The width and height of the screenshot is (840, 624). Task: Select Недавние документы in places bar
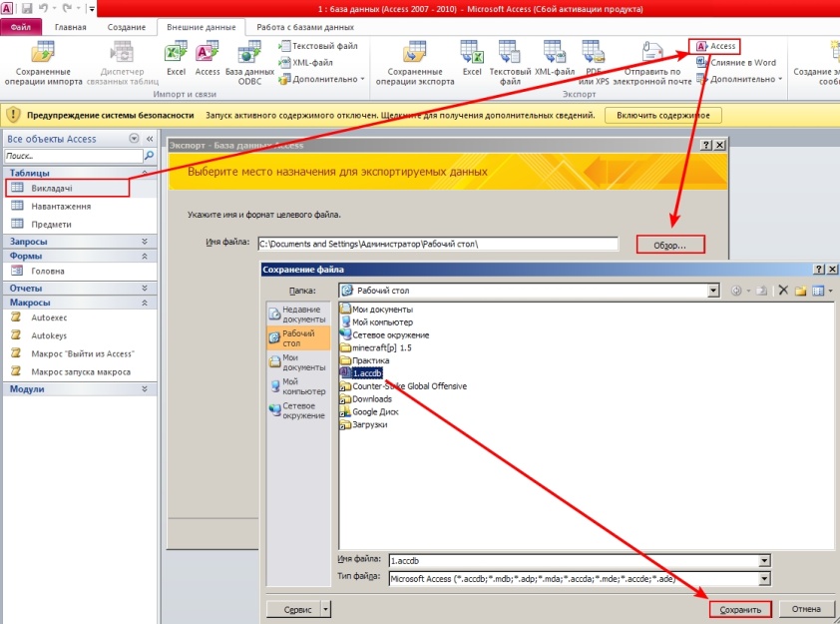(298, 314)
